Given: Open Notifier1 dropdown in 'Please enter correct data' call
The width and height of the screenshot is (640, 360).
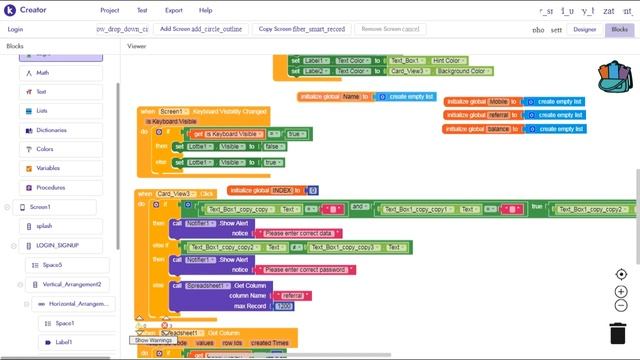Looking at the screenshot, I should 200,224.
